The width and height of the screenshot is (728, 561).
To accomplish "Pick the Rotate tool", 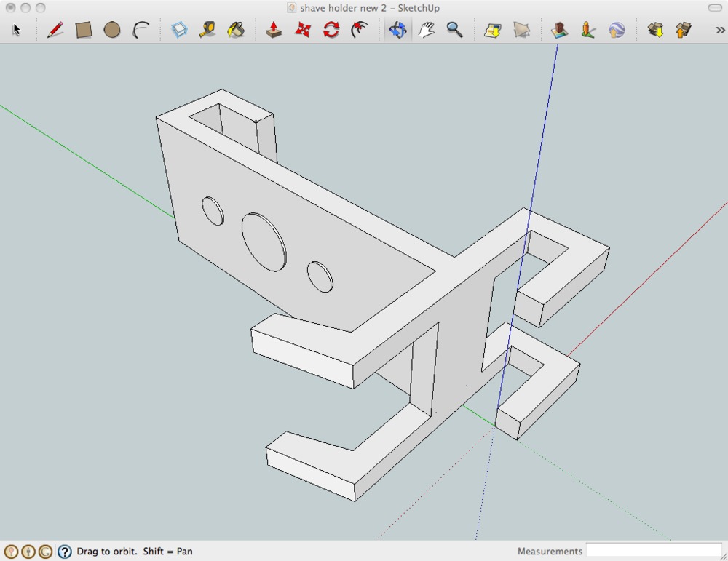I will pyautogui.click(x=331, y=30).
